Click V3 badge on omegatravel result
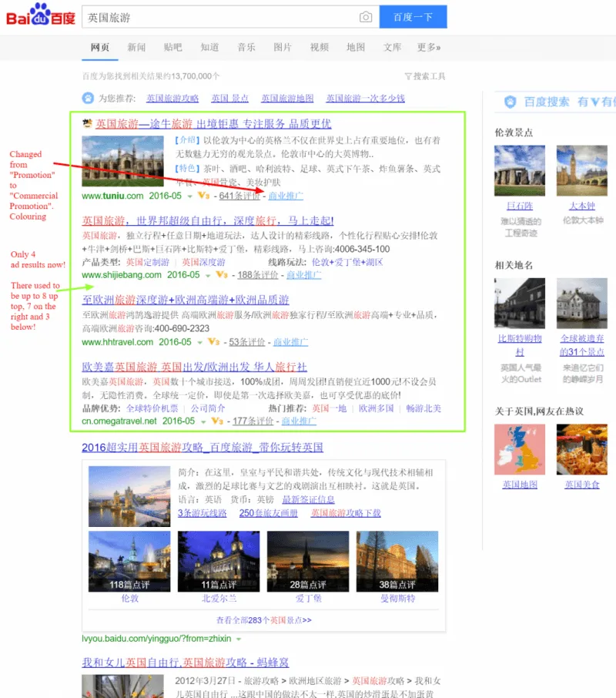The image size is (616, 698). (x=217, y=421)
